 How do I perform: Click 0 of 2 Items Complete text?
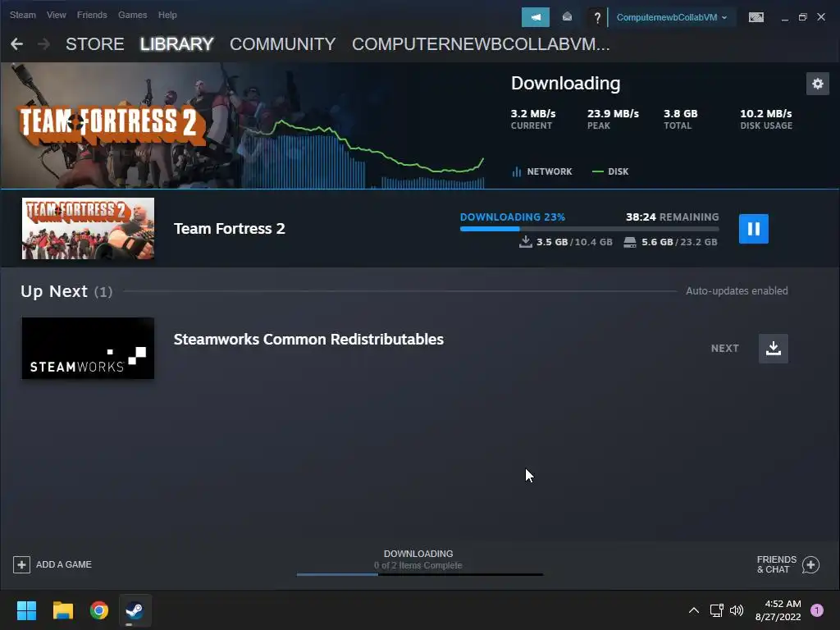pyautogui.click(x=418, y=566)
